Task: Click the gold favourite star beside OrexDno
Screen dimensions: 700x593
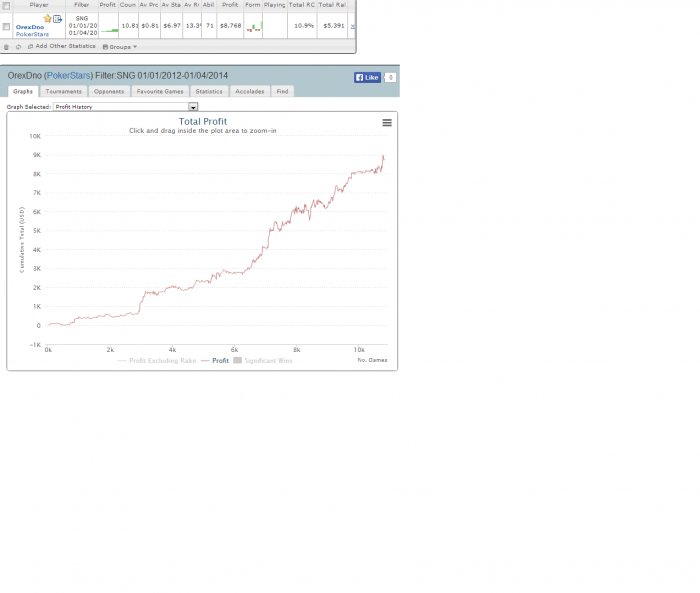Action: [x=47, y=18]
